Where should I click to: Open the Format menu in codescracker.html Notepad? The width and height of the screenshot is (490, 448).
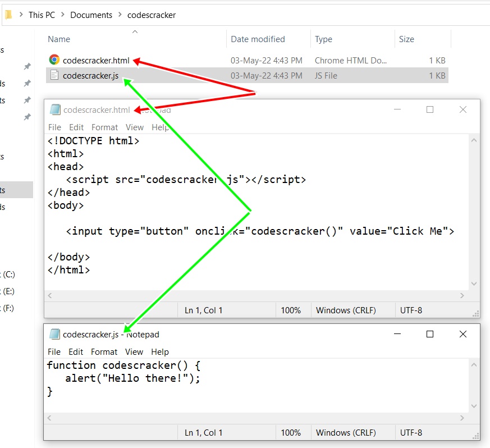[104, 127]
